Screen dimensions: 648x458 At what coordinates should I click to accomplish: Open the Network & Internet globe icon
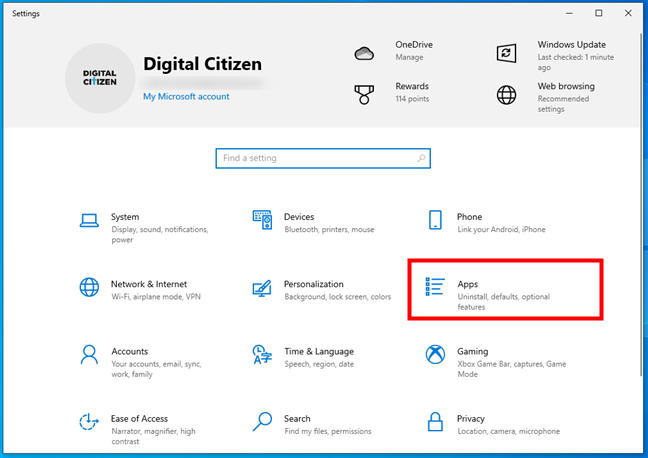[89, 287]
